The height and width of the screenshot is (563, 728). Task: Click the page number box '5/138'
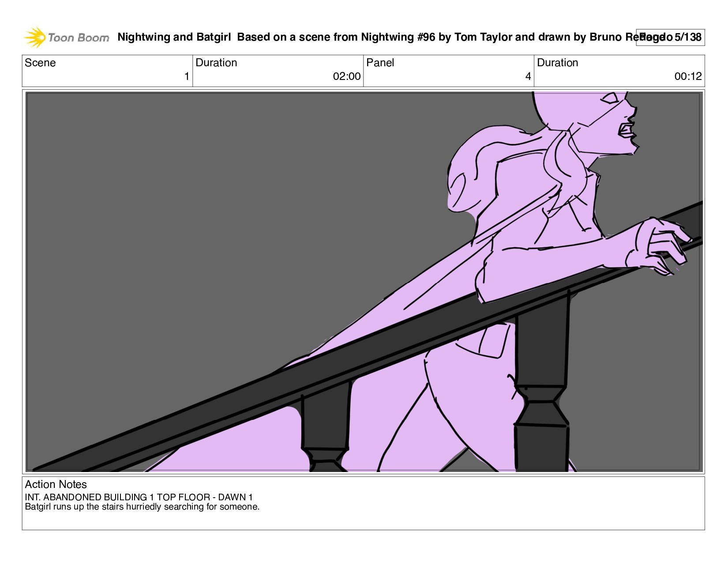click(x=670, y=38)
